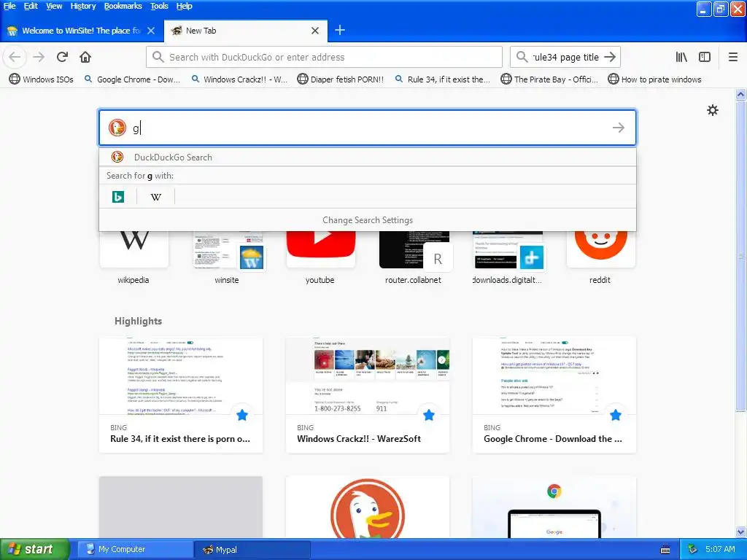Viewport: 747px width, 560px height.
Task: Open the hamburger application menu
Action: tap(733, 57)
